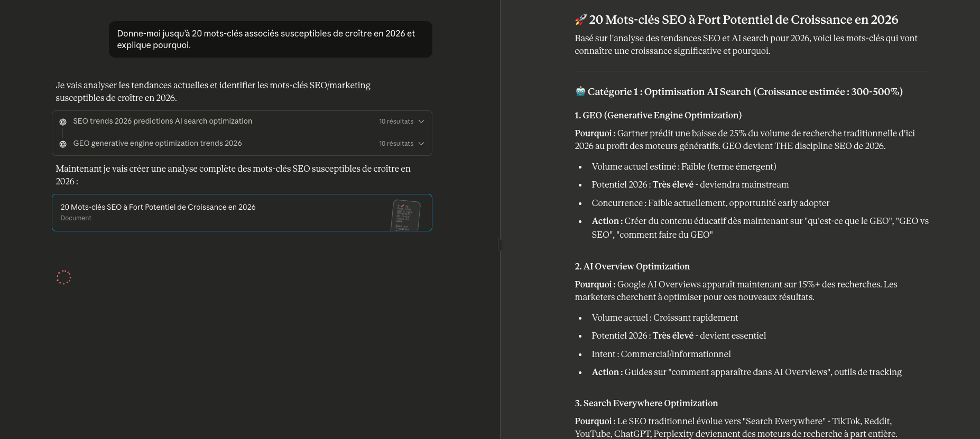Click the "Document" label under artifact title

coord(76,218)
